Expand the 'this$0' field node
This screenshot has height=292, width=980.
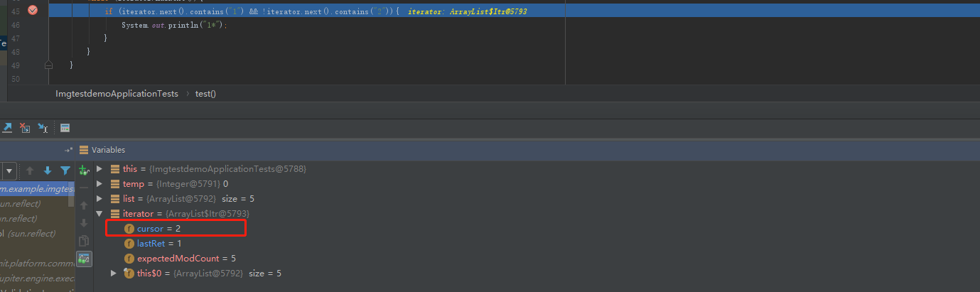click(x=114, y=274)
